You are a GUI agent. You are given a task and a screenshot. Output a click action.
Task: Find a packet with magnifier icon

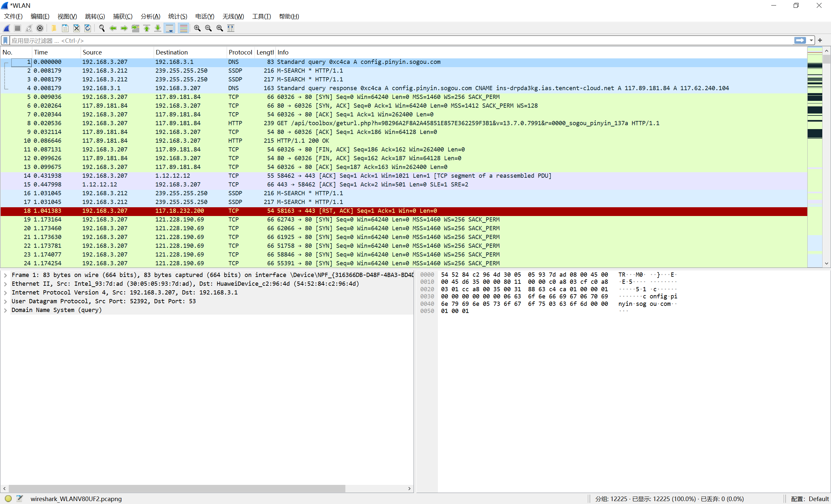point(102,28)
